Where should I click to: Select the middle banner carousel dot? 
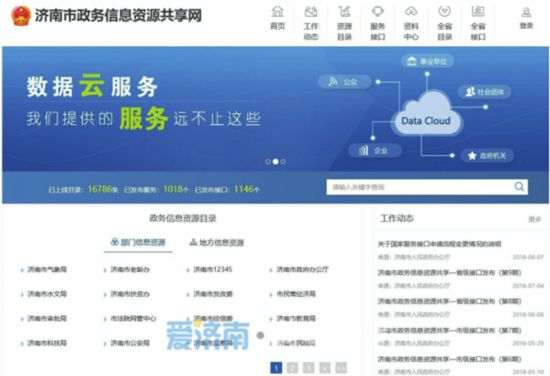coord(276,162)
